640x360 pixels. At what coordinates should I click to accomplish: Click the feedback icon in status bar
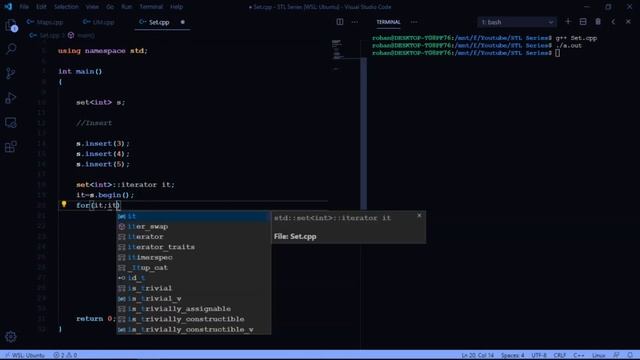pyautogui.click(x=616, y=355)
